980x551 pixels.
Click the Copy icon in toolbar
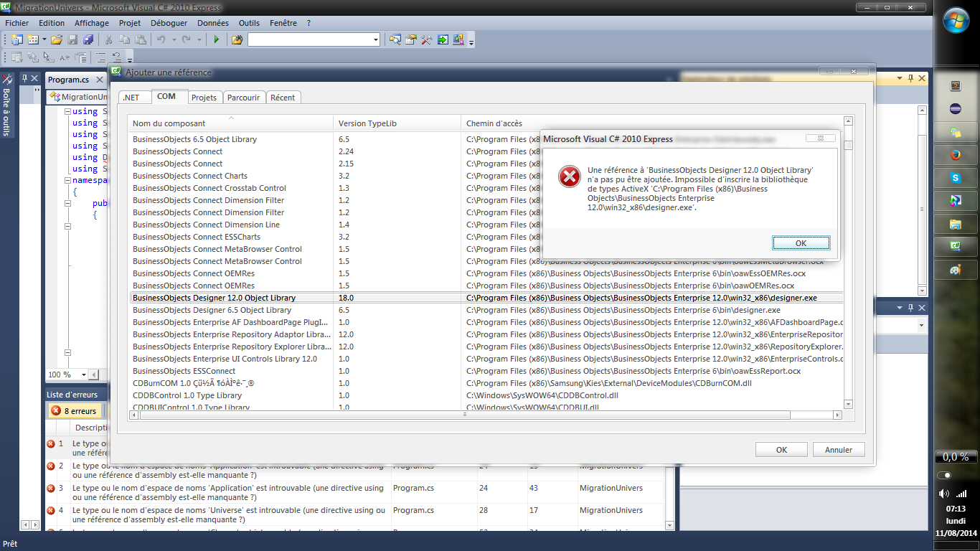coord(126,39)
